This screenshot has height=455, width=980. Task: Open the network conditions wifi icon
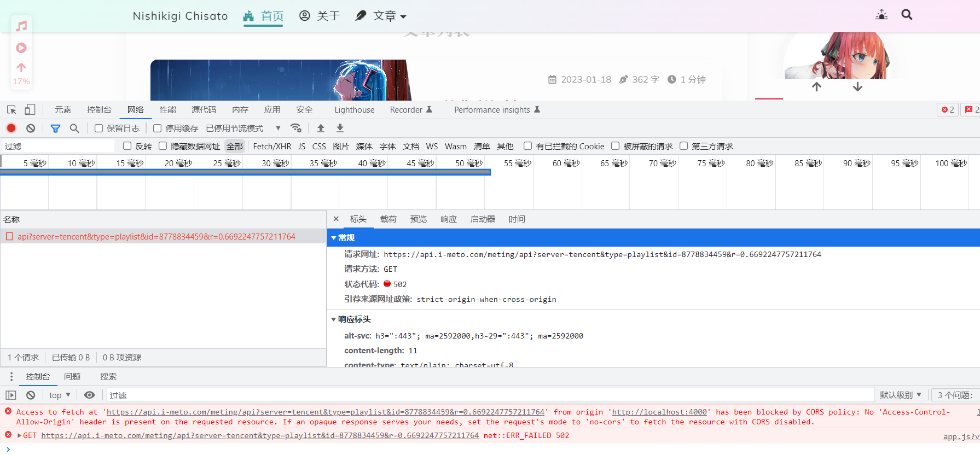click(x=296, y=128)
